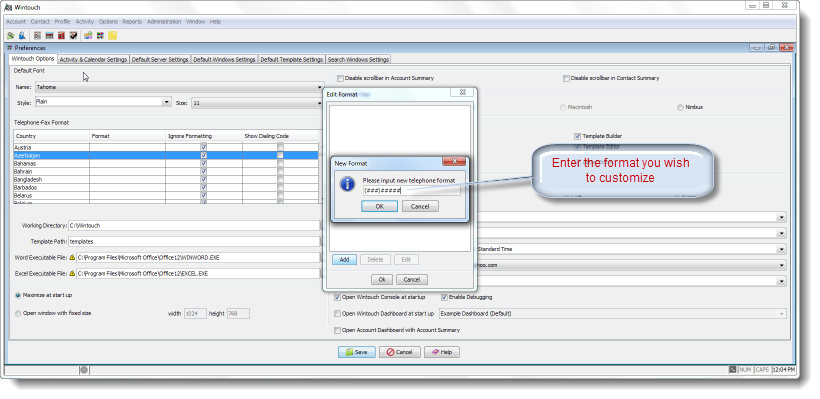Screen dimensions: 820x399
Task: Click the round icon in bottom status bar
Action: click(x=84, y=370)
